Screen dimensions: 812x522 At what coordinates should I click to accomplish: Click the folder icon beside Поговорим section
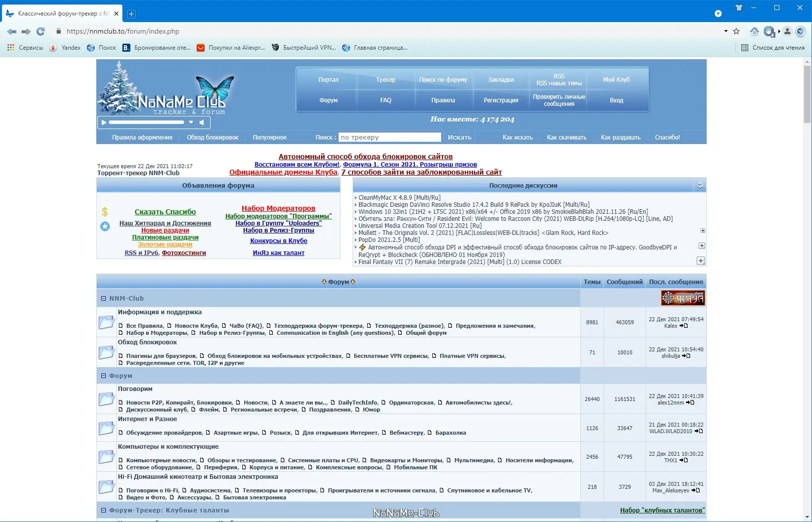[106, 399]
